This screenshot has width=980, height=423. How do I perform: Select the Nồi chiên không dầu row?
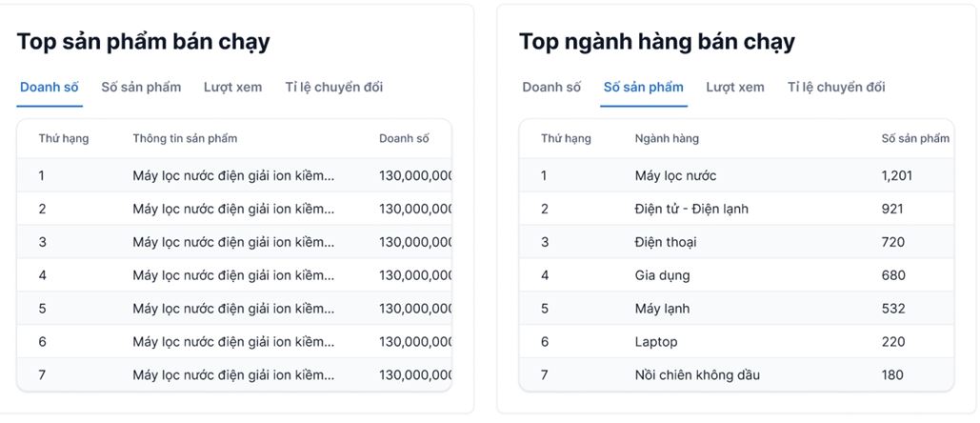point(697,375)
